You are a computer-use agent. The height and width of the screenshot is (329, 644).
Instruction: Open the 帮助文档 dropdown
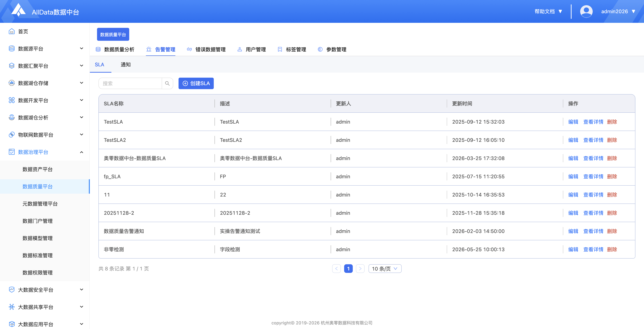pos(549,11)
